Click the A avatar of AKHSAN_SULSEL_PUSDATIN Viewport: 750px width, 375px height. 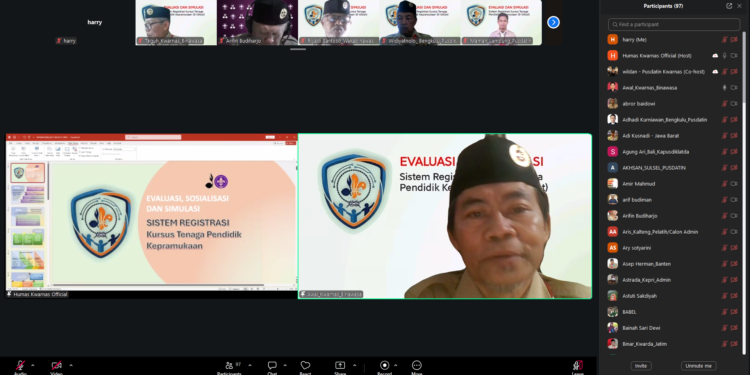click(613, 167)
